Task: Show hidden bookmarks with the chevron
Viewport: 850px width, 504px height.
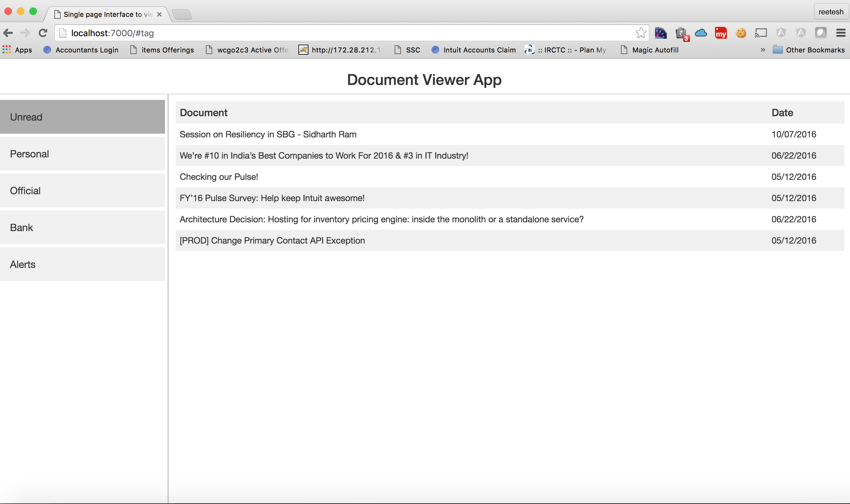Action: [x=762, y=50]
